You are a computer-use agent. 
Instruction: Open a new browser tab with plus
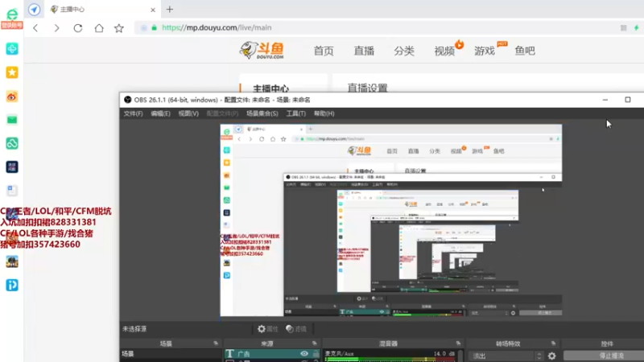click(x=170, y=10)
